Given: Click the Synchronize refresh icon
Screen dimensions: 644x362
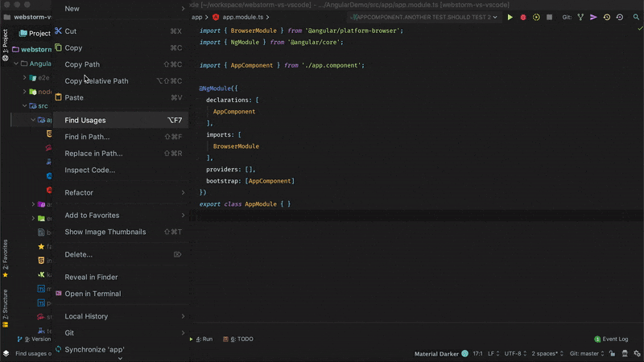Looking at the screenshot, I should coord(58,349).
